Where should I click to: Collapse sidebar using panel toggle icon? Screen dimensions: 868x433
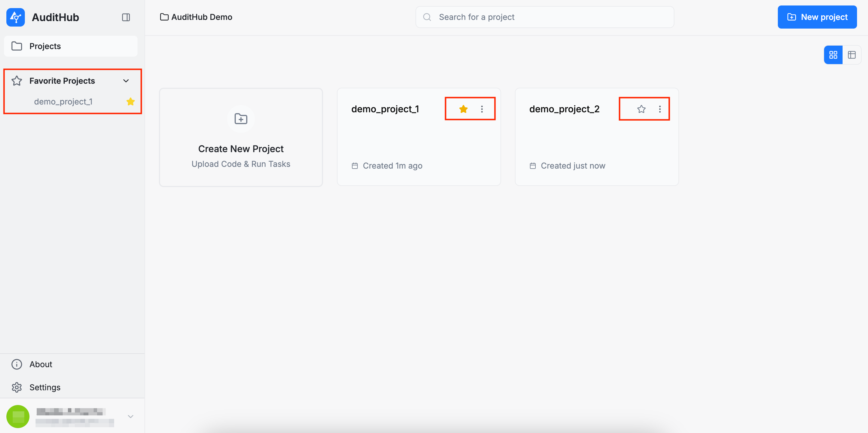coord(126,17)
